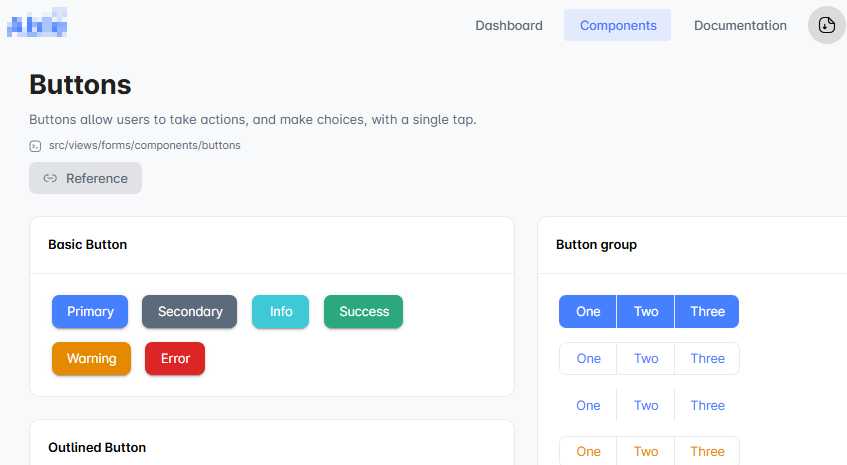Select the Components menu item
This screenshot has width=847, height=465.
coord(618,25)
